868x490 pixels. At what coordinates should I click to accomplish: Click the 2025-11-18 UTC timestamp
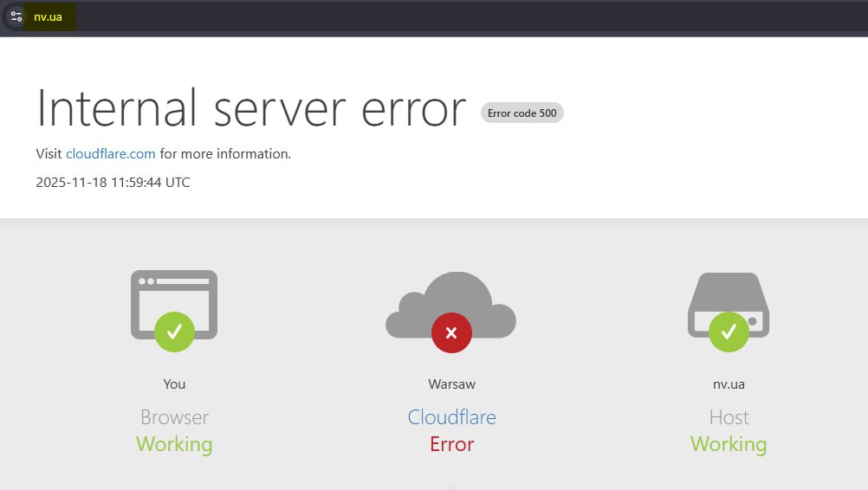tap(113, 183)
